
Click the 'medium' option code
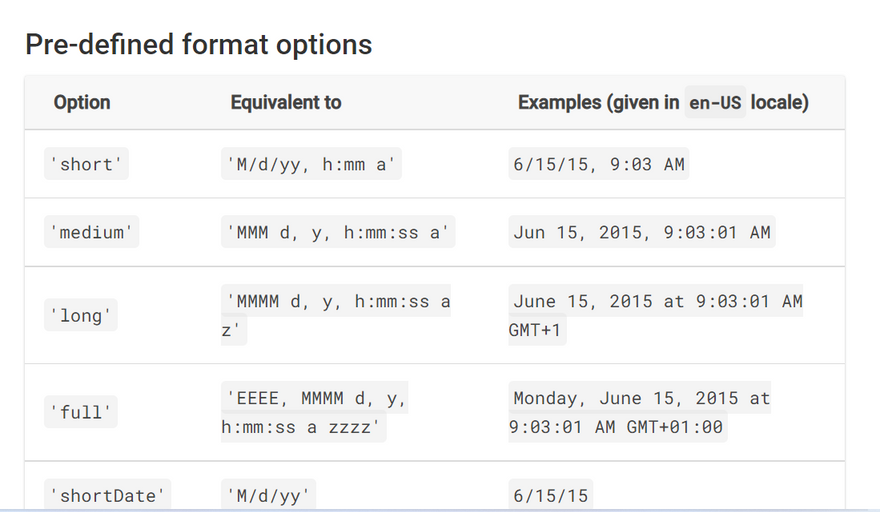(x=92, y=232)
